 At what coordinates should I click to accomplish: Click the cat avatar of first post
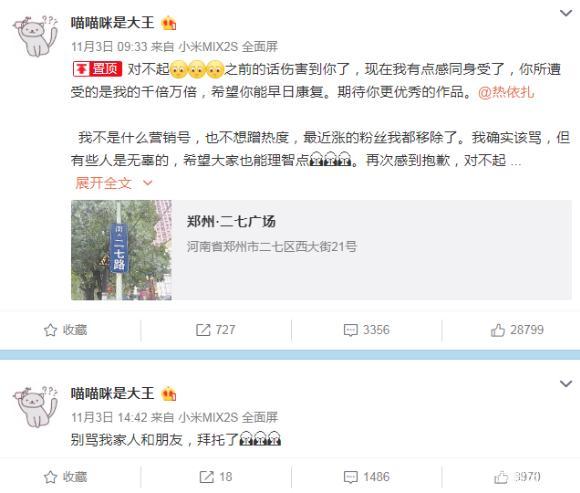tap(36, 36)
